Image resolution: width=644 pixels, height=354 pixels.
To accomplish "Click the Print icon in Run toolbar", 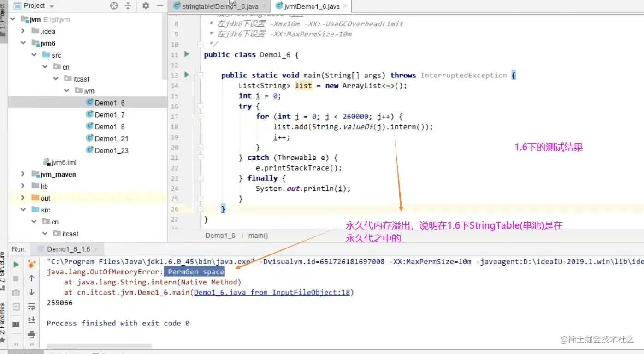I will 31,334.
